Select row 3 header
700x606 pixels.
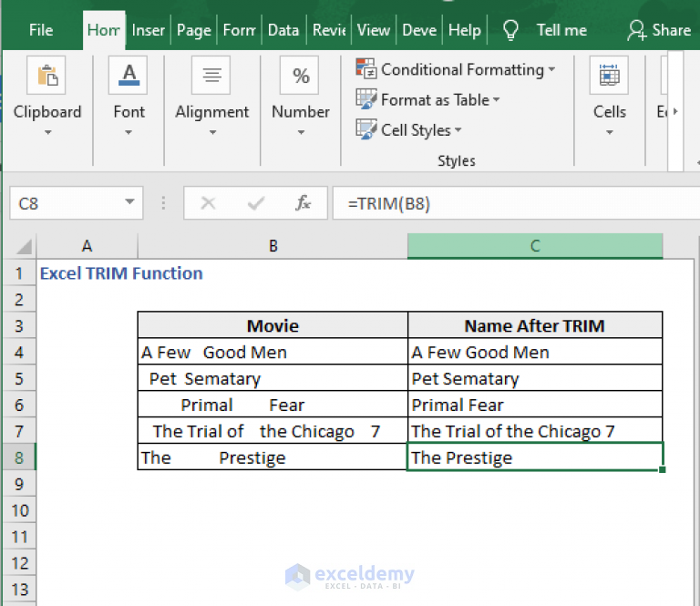(19, 325)
